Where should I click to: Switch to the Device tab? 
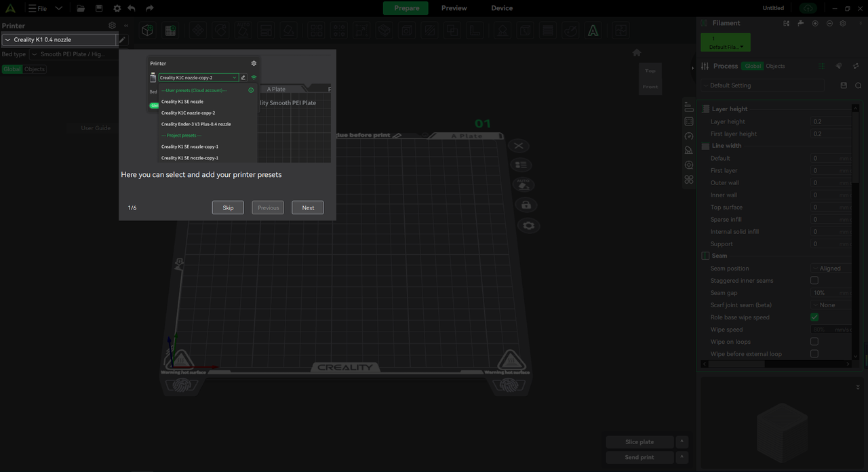(502, 8)
